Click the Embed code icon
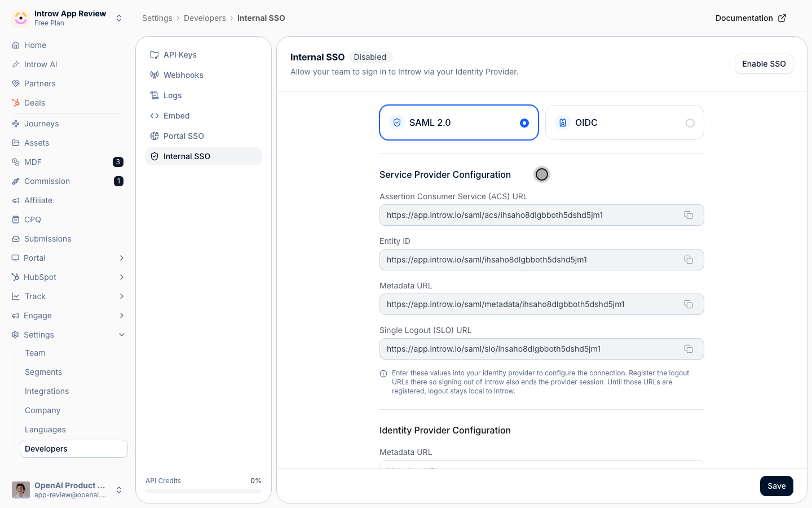 tap(155, 116)
